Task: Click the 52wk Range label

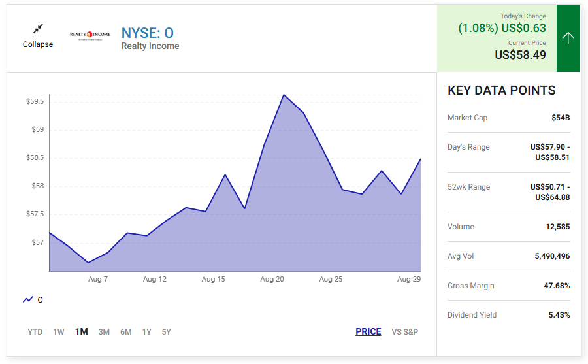Action: (468, 187)
